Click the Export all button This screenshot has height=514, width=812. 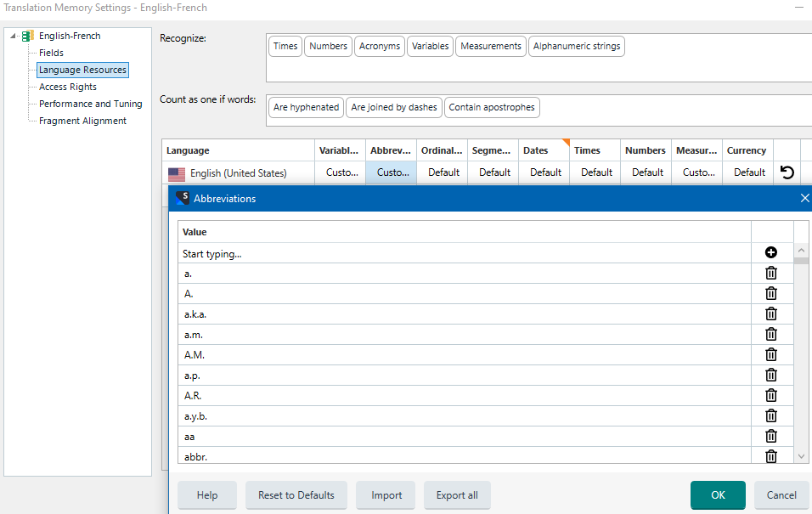pyautogui.click(x=457, y=495)
